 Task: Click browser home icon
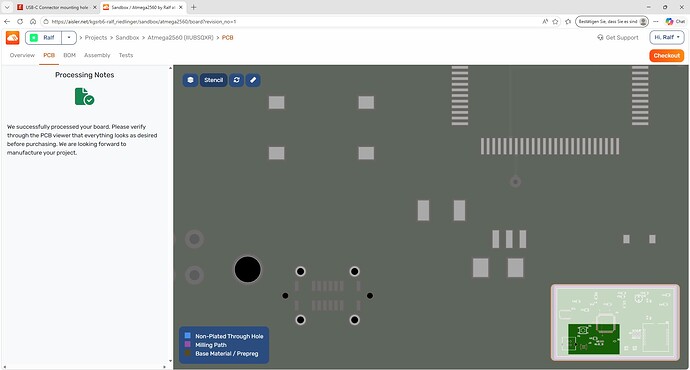pos(33,21)
